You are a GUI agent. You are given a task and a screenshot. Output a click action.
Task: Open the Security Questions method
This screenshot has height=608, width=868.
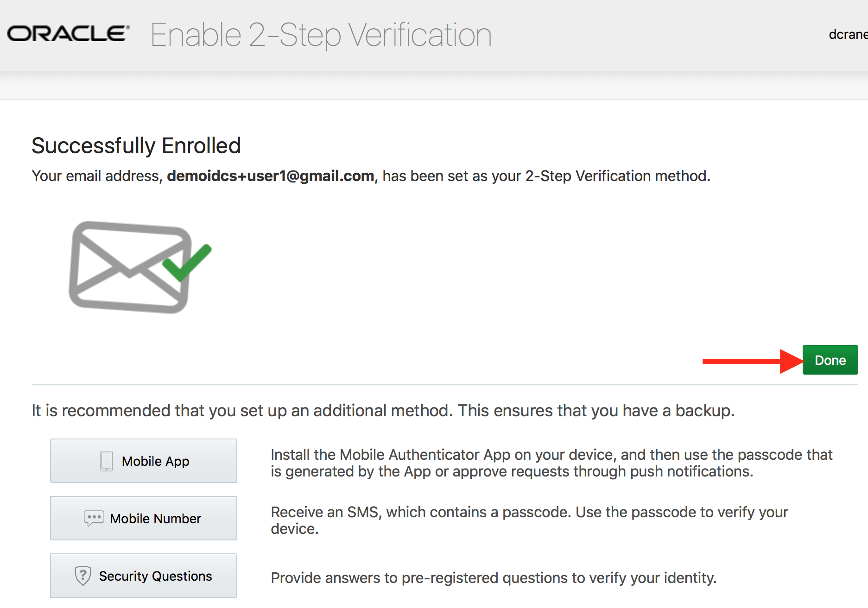(144, 576)
